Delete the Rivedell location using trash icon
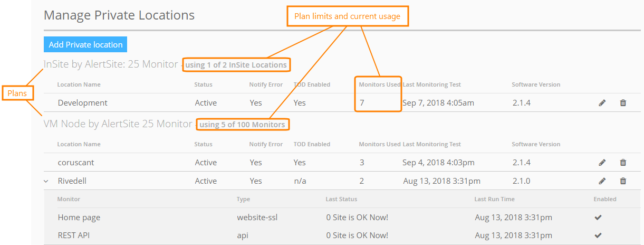This screenshot has width=644, height=245. [623, 181]
